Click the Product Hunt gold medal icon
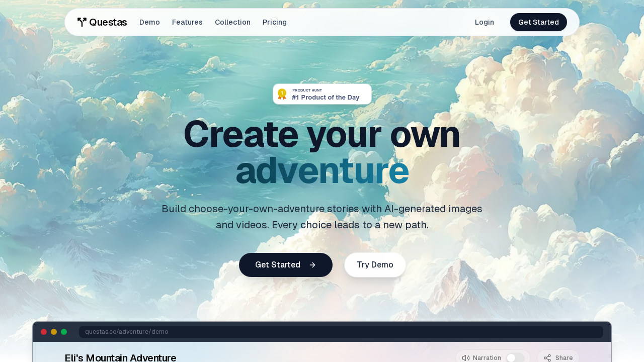The height and width of the screenshot is (362, 644). (x=282, y=94)
